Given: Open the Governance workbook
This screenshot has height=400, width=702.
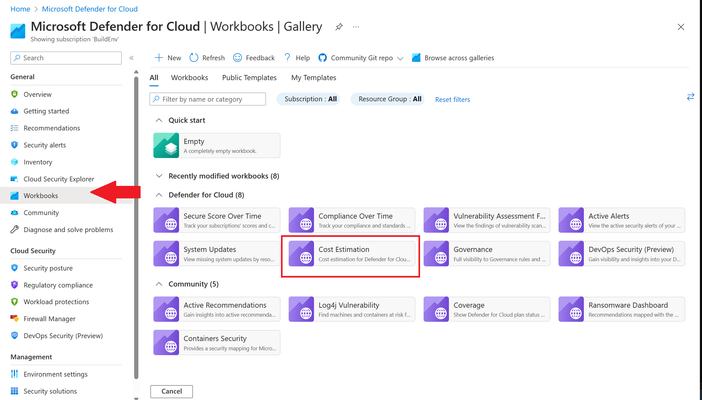Looking at the screenshot, I should 487,254.
